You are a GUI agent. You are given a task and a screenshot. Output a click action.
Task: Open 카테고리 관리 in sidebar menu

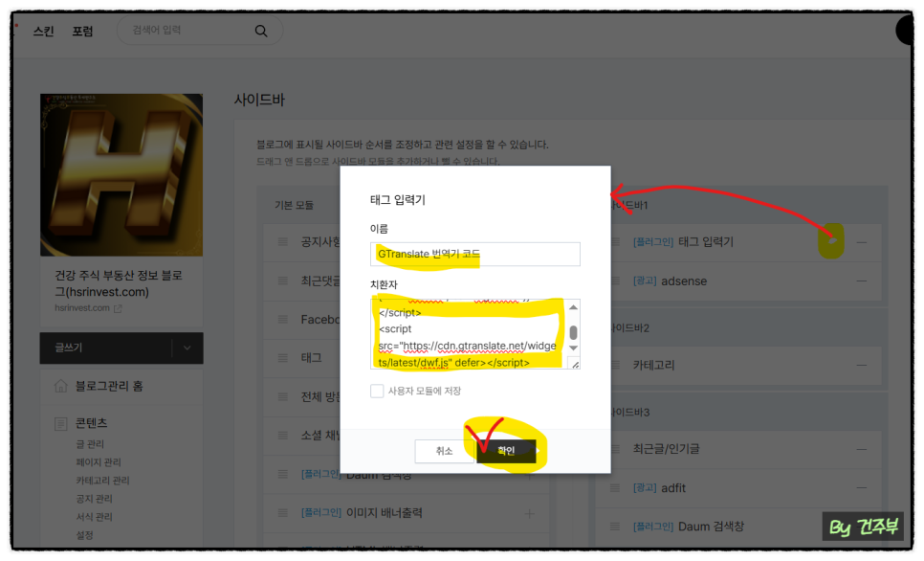coord(102,481)
